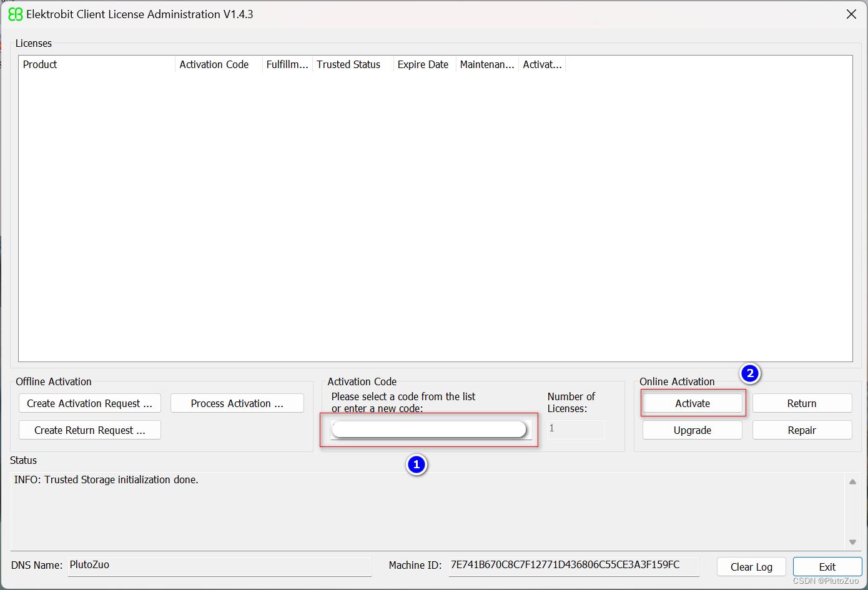Click the Upgrade license button

pos(693,430)
